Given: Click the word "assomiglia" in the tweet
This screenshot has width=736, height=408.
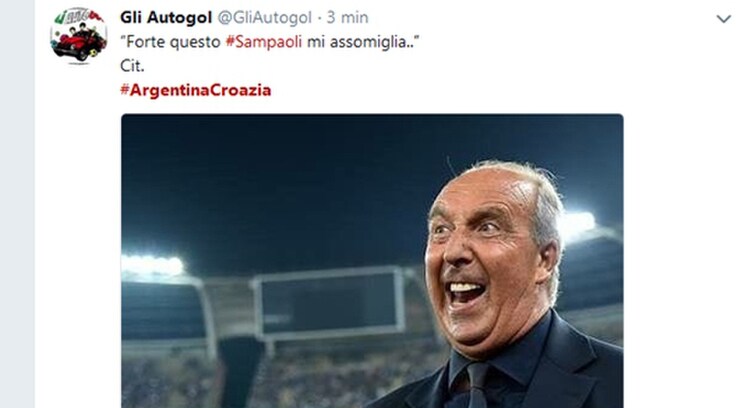Looking at the screenshot, I should (x=368, y=42).
